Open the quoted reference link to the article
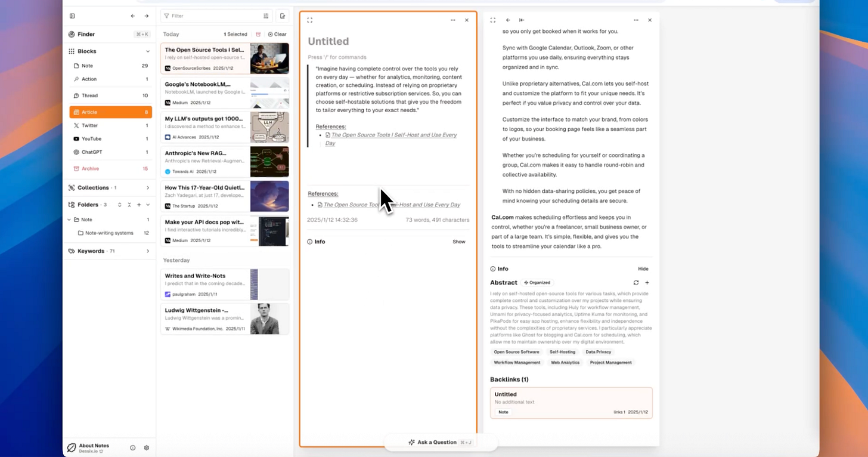 click(x=391, y=139)
